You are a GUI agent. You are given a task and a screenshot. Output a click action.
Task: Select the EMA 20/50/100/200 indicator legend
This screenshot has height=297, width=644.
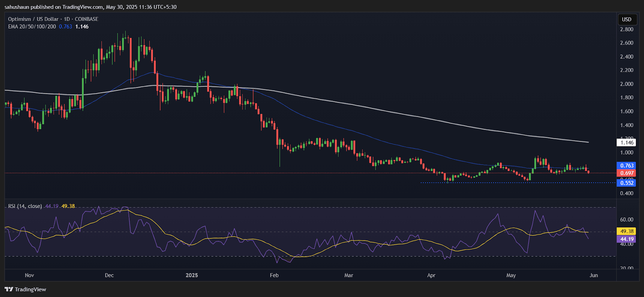pos(32,27)
